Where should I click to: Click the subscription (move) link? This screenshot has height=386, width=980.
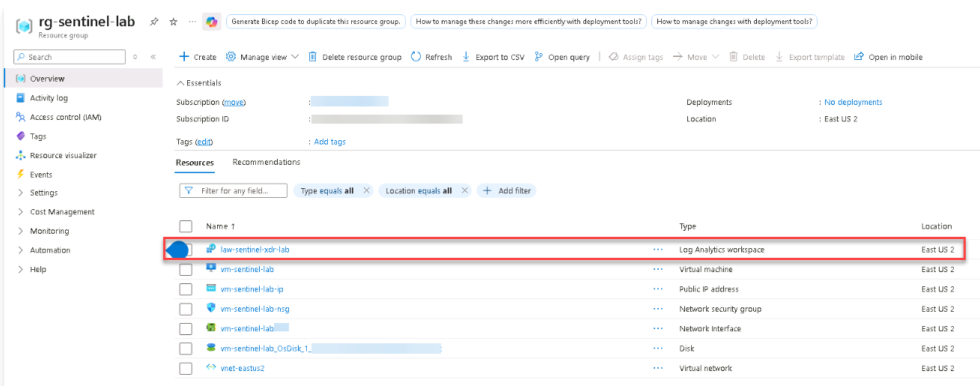point(234,103)
